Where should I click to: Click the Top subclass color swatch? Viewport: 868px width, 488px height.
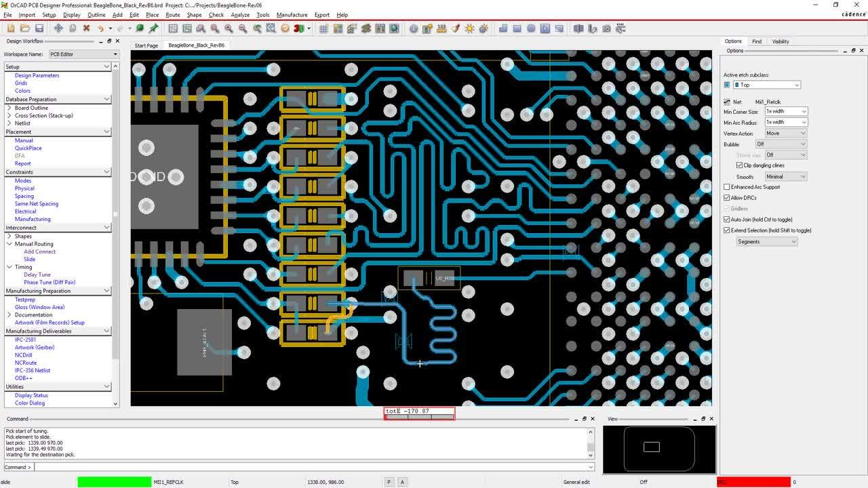727,85
